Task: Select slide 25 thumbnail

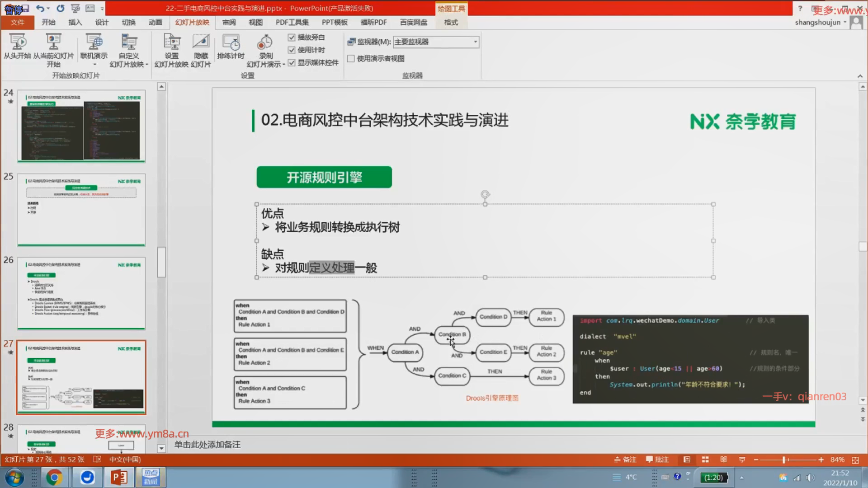Action: click(81, 210)
